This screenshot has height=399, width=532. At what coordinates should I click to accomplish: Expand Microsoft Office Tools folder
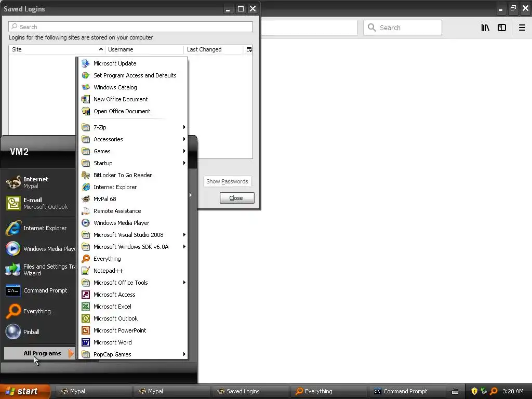(x=133, y=283)
